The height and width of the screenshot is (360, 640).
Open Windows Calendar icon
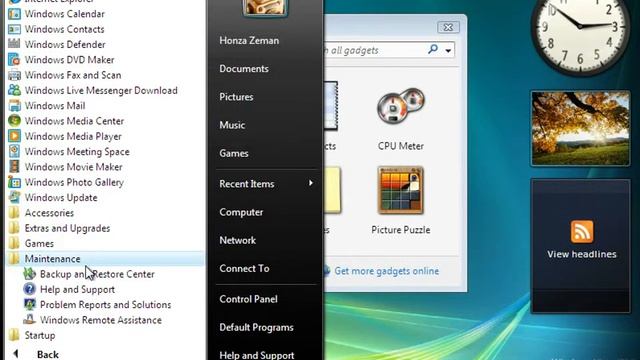point(14,14)
